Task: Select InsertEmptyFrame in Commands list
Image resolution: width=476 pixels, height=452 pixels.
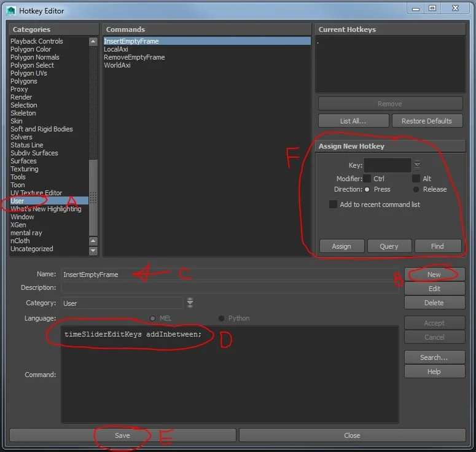Action: tap(207, 41)
